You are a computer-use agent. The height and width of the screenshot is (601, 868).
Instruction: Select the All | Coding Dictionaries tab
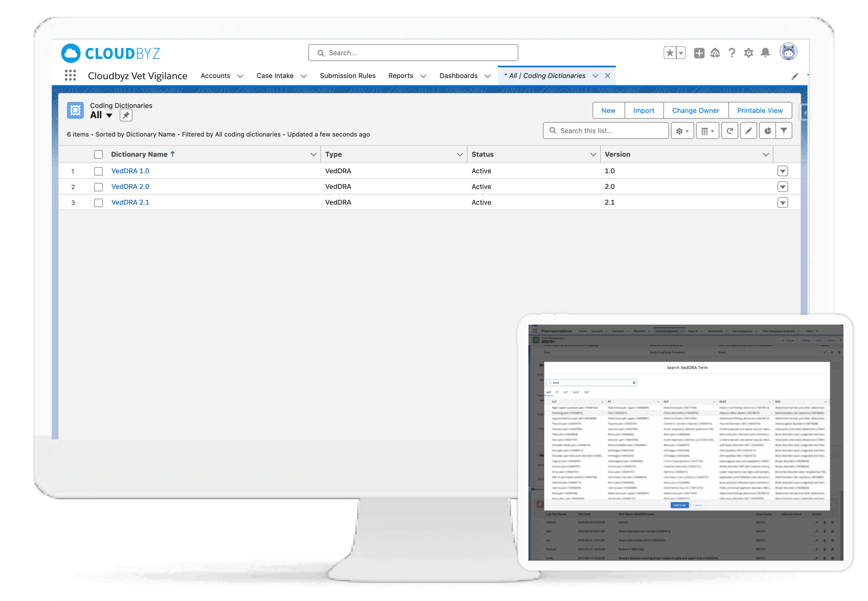coord(547,76)
